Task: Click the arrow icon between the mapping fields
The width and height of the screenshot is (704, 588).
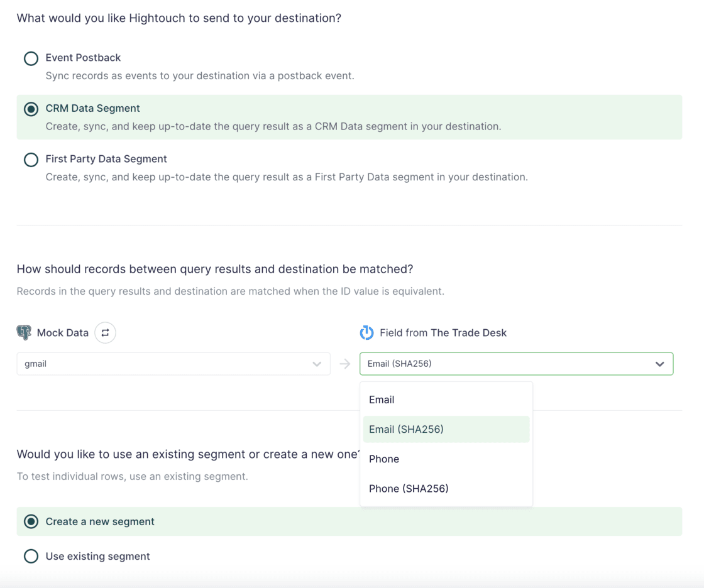Action: point(344,363)
